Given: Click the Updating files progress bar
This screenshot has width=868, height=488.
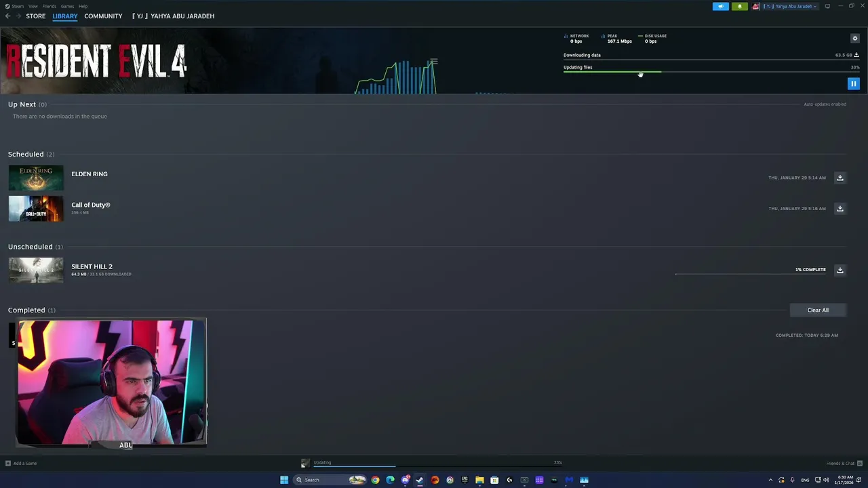Looking at the screenshot, I should pyautogui.click(x=711, y=72).
